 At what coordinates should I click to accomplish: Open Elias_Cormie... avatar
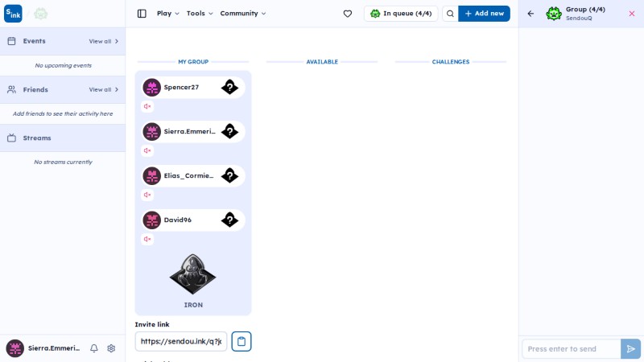(151, 175)
